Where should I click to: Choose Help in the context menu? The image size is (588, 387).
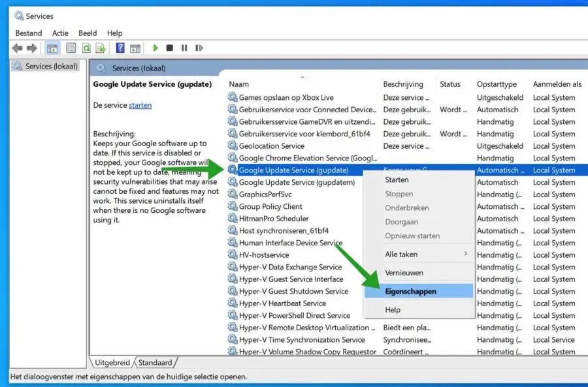click(x=419, y=310)
